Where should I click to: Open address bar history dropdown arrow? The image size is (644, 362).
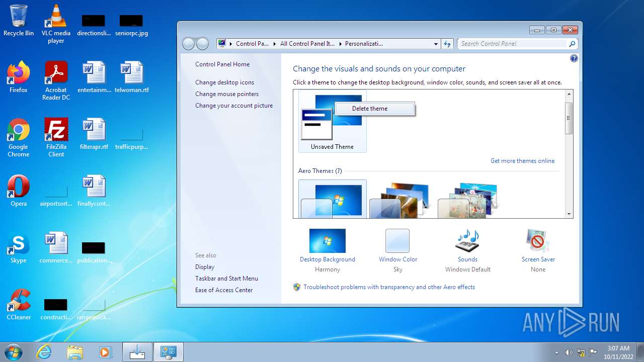[x=436, y=44]
